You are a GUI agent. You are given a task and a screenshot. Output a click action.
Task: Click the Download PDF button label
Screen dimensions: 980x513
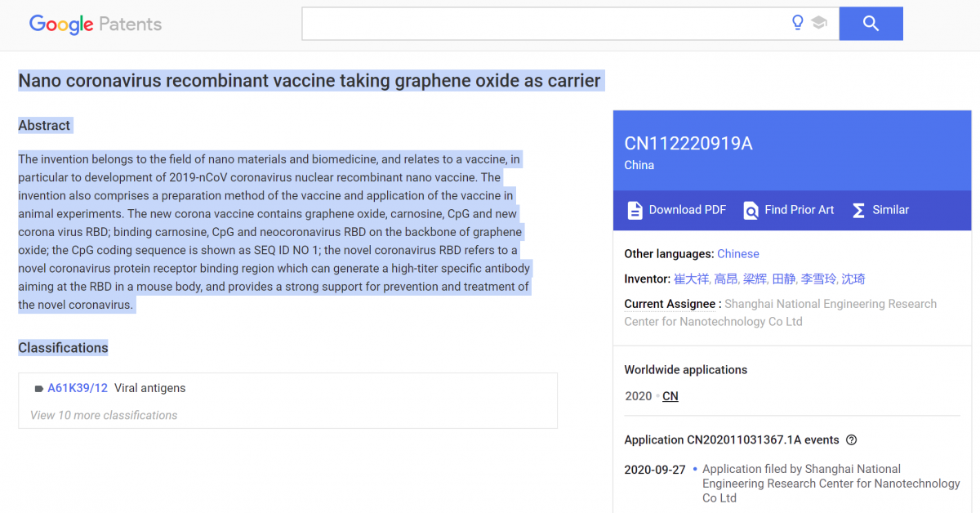687,210
